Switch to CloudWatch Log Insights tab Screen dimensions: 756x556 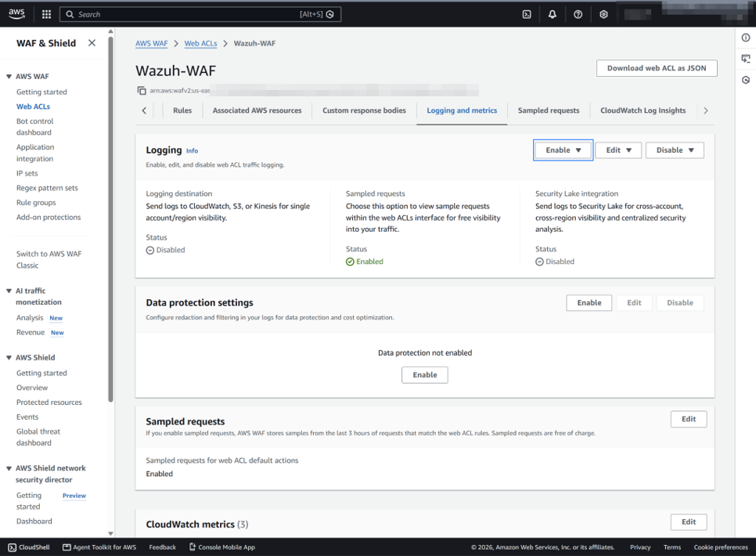tap(643, 110)
